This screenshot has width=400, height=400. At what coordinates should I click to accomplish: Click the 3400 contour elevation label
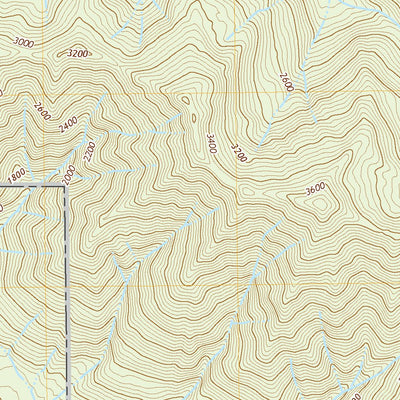tap(212, 143)
